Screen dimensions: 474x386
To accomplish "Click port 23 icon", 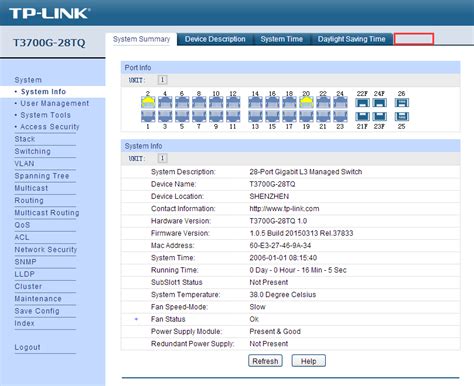I will coord(340,116).
